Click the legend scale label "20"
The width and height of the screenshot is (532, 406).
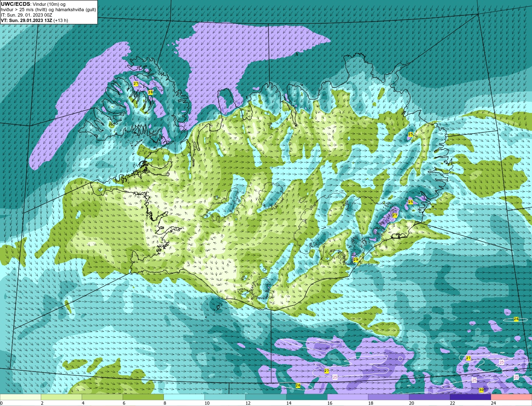[411, 403]
